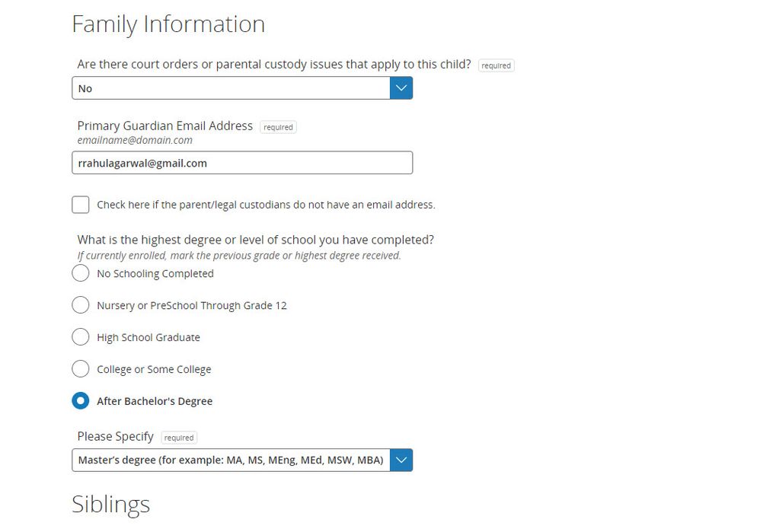Click the court orders question label
Viewport: 760px width, 532px height.
click(274, 65)
